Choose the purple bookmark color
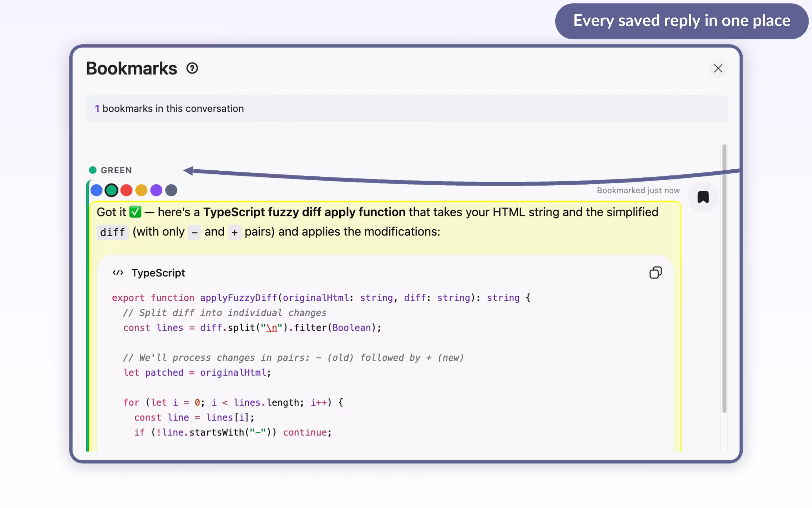The image size is (812, 508). (x=156, y=190)
